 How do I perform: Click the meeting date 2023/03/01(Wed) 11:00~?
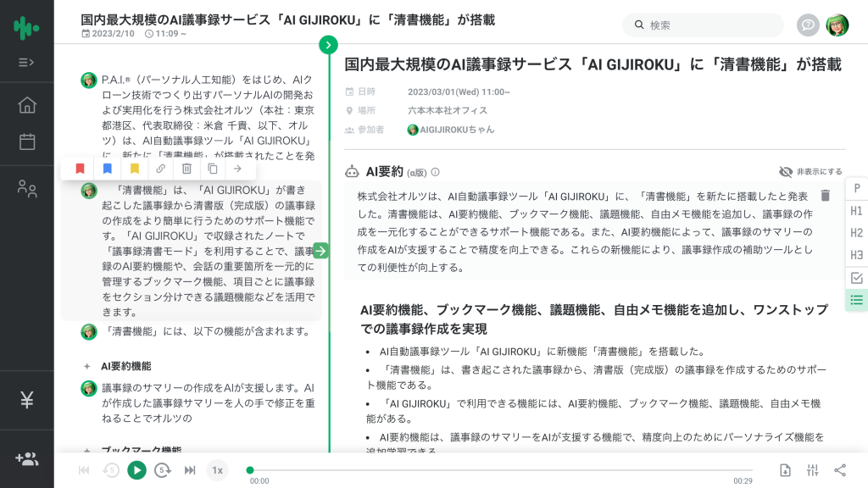[x=459, y=91]
